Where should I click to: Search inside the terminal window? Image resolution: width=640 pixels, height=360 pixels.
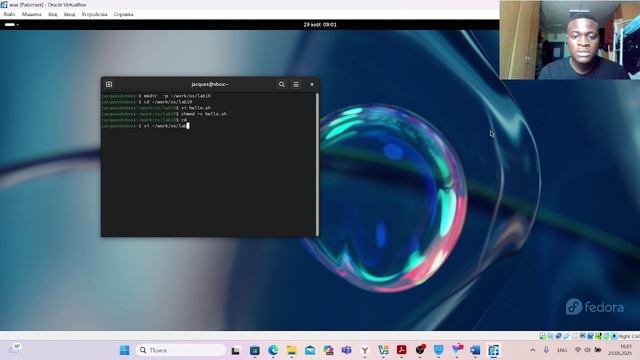tap(282, 84)
